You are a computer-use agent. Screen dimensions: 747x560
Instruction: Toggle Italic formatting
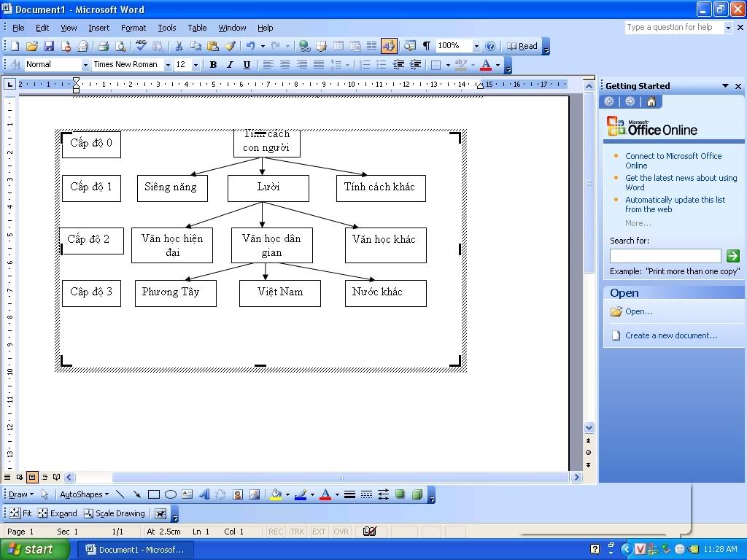click(230, 65)
